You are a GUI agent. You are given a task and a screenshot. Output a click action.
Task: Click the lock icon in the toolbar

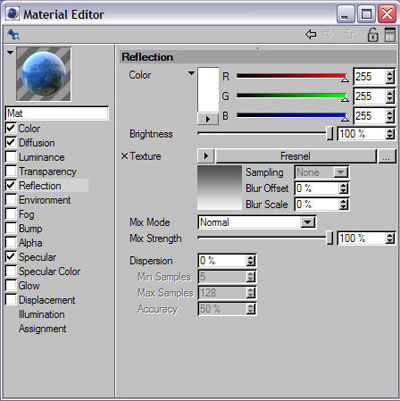[x=372, y=35]
